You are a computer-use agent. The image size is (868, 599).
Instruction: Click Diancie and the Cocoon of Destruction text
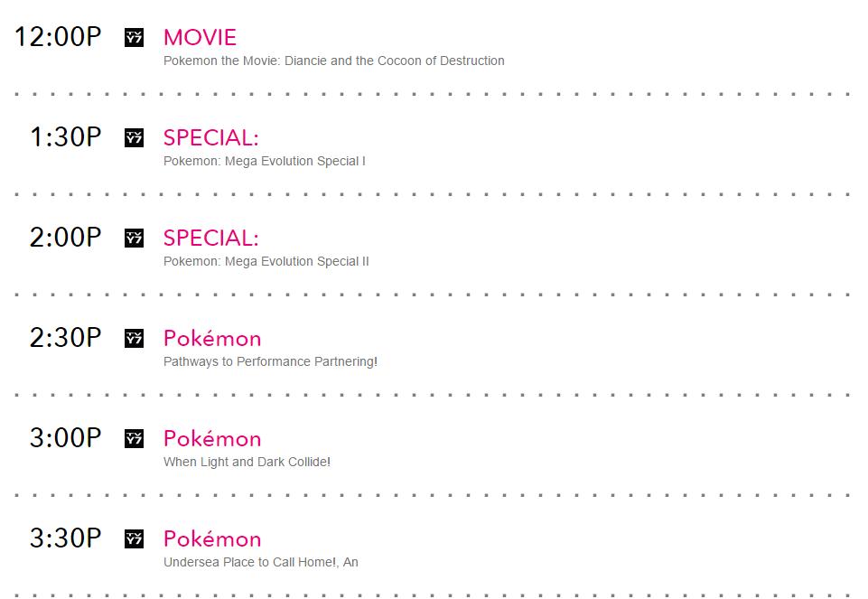coord(333,61)
